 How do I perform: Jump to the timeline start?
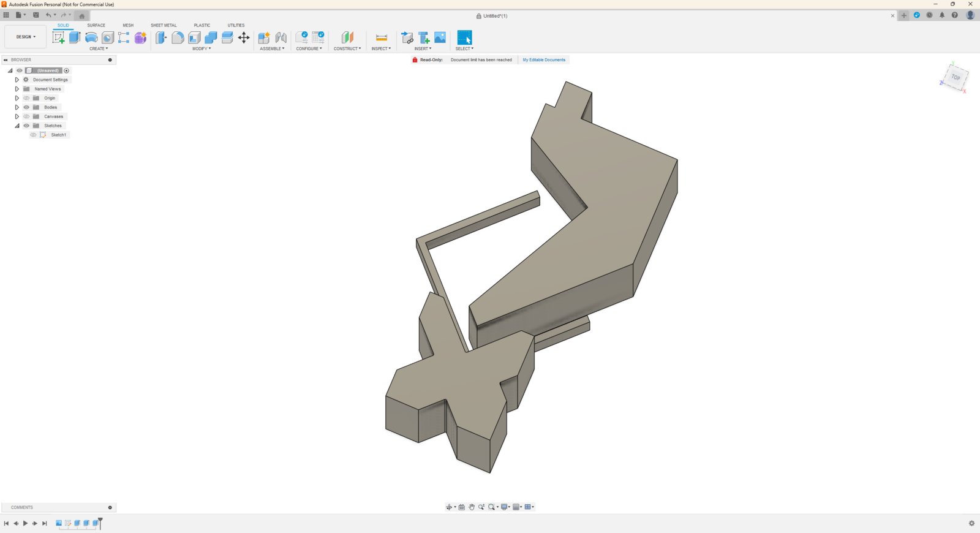coord(6,523)
